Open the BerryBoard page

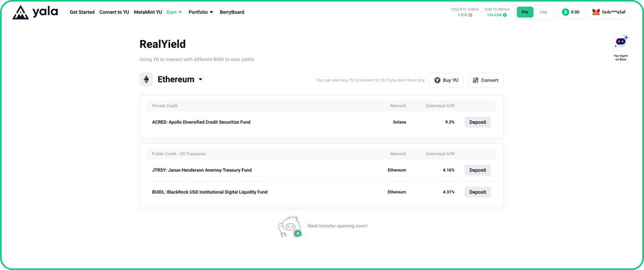(232, 12)
